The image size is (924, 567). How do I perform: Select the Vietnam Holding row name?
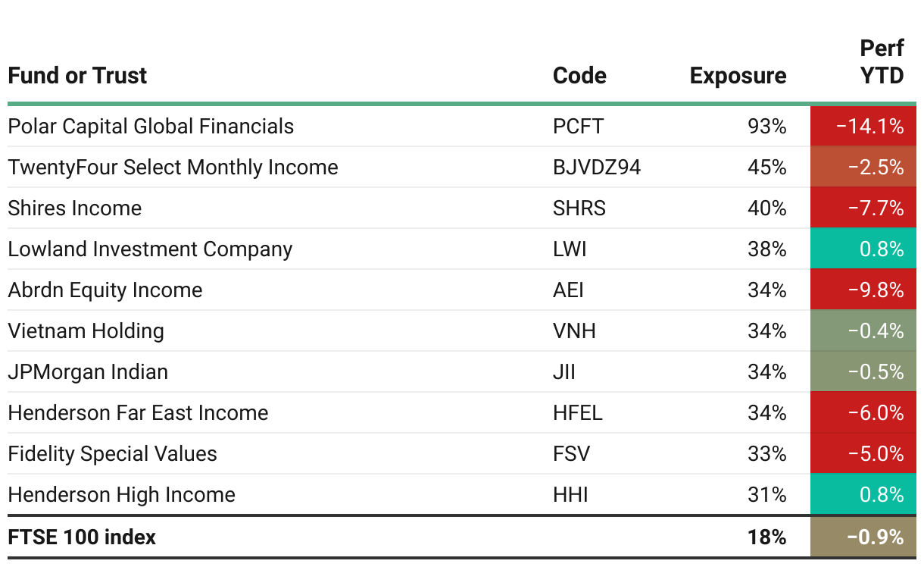point(86,330)
